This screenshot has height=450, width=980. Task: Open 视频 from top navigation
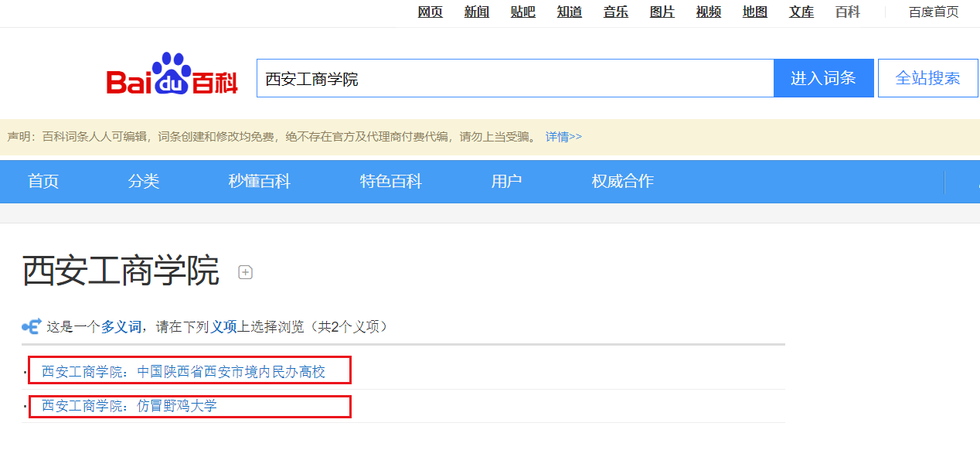click(709, 12)
